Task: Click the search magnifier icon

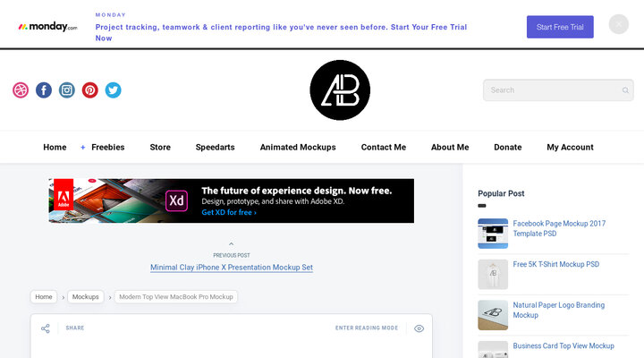Action: [625, 90]
